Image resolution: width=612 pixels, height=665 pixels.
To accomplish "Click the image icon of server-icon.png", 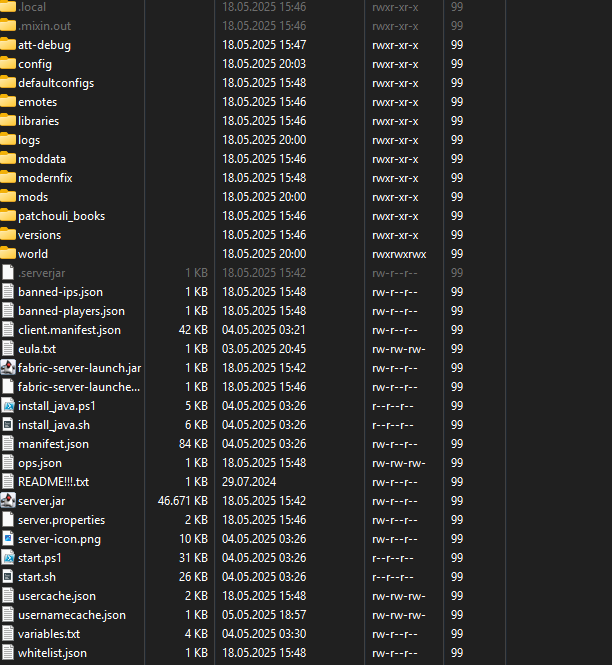I will [8, 539].
